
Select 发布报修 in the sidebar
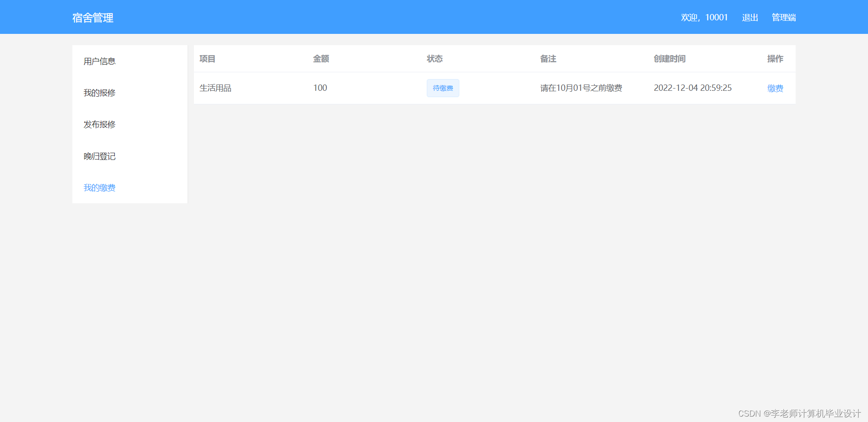click(x=99, y=124)
